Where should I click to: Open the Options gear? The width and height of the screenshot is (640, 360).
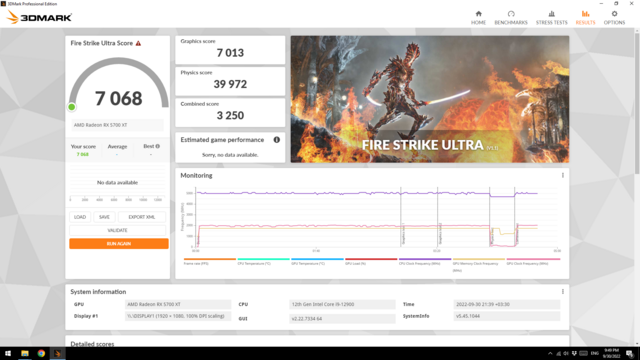tap(614, 18)
